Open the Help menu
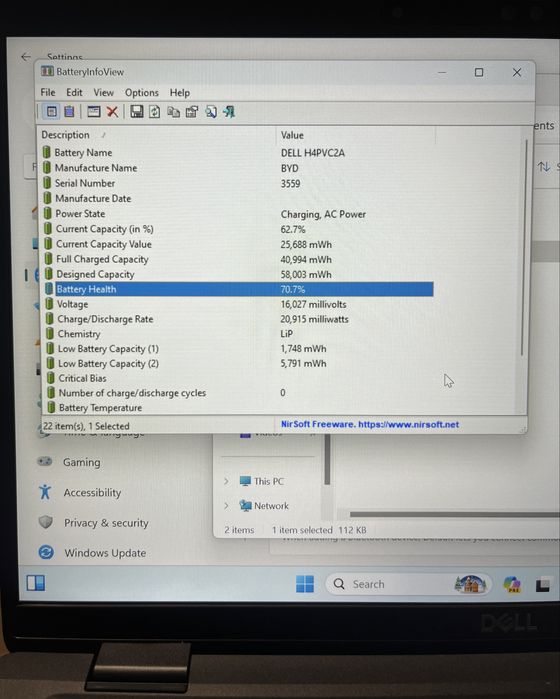Image resolution: width=560 pixels, height=699 pixels. 180,93
